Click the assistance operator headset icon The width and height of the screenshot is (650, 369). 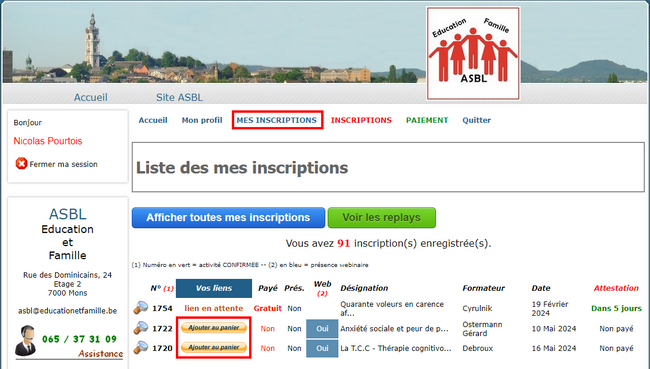point(26,341)
